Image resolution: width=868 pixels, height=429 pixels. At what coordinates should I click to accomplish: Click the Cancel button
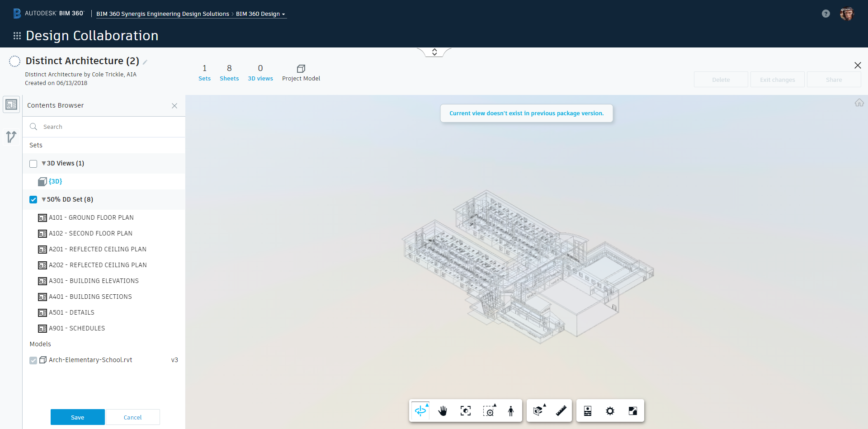click(132, 417)
